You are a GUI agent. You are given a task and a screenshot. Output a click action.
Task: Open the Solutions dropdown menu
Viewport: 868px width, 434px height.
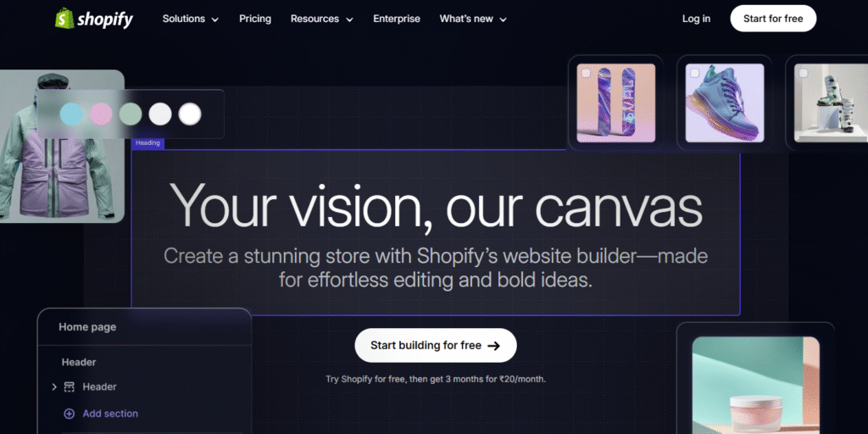[x=191, y=19]
